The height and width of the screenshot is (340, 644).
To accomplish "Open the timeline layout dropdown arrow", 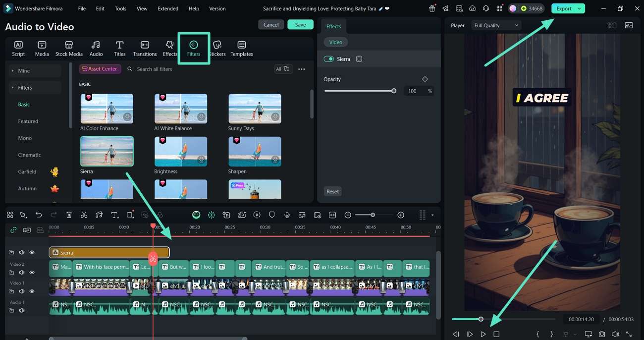I will click(432, 215).
